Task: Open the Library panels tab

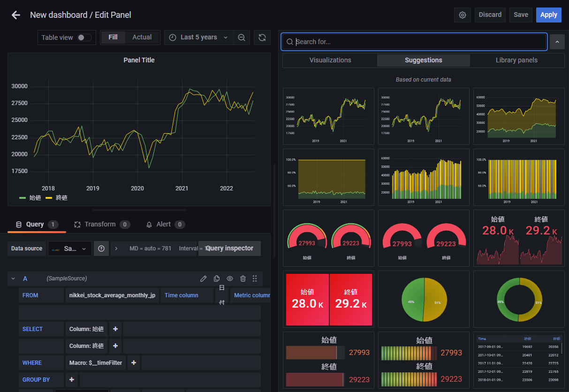Action: pyautogui.click(x=516, y=60)
